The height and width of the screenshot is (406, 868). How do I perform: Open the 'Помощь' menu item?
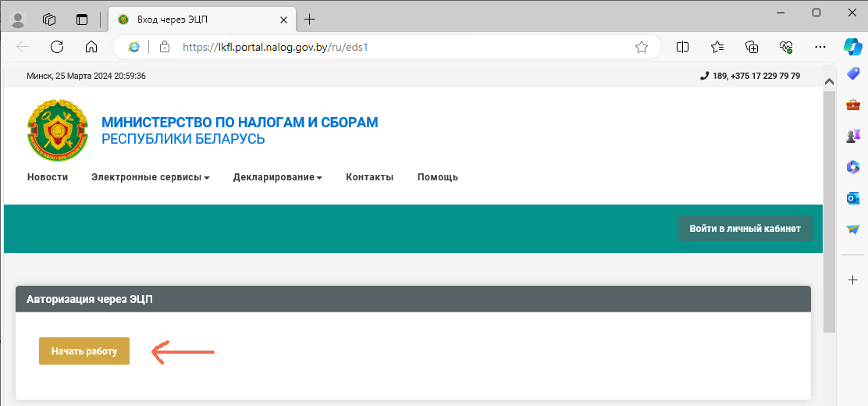438,177
